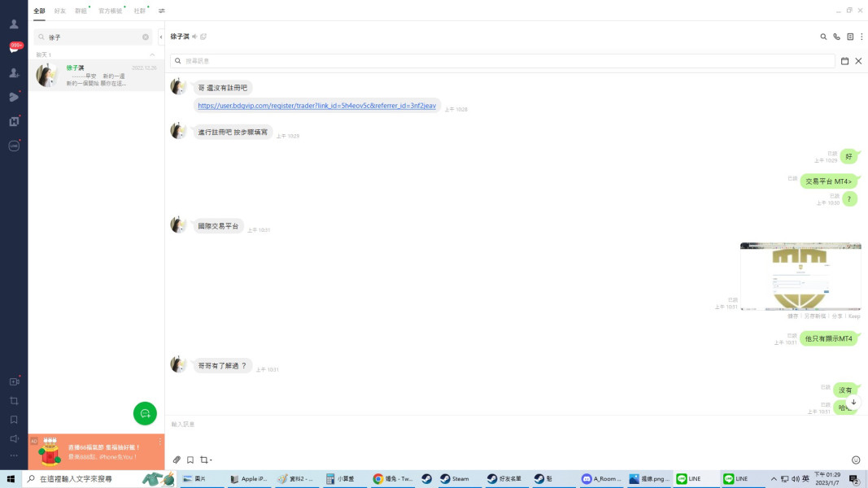Click the attach file paperclip icon
This screenshot has width=868, height=488.
[177, 460]
